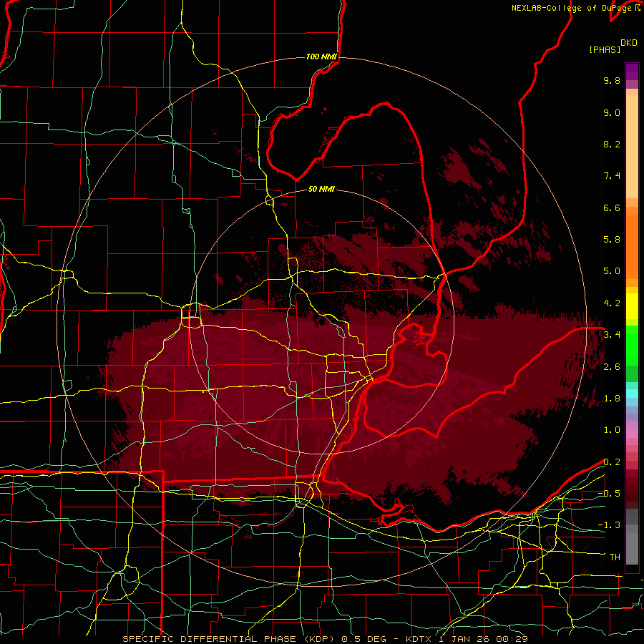Click the 1.8 scale value
Viewport: 644px width, 644px height.
pos(612,399)
